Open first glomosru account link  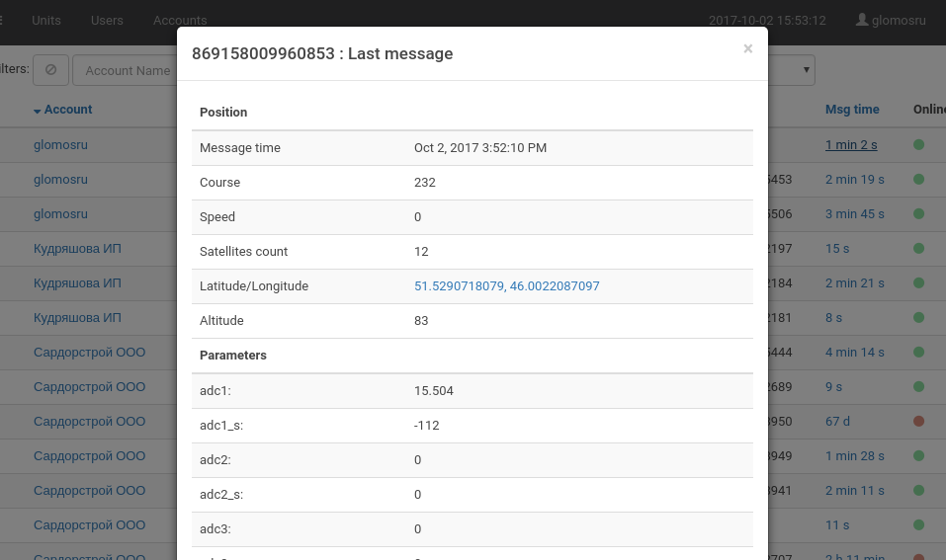[60, 145]
